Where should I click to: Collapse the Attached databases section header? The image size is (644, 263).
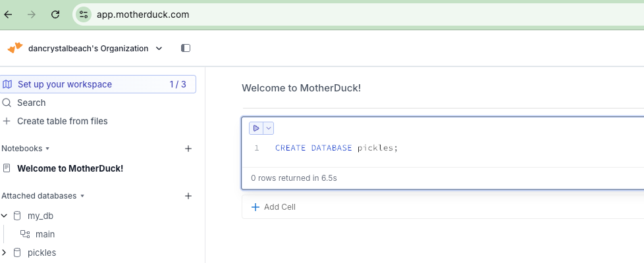point(43,196)
